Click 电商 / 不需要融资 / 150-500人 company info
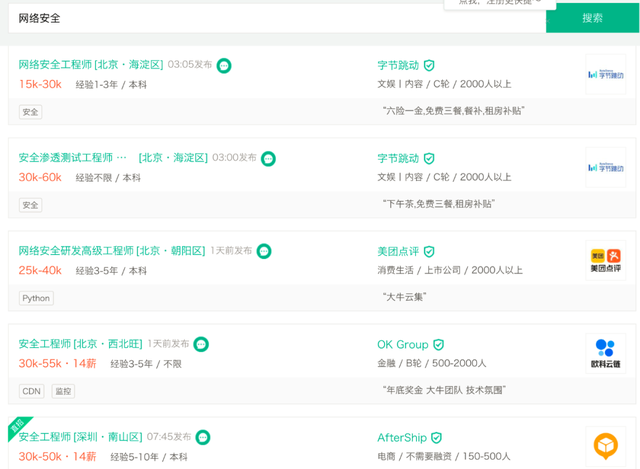Viewport: 640px width, 469px height. (444, 456)
